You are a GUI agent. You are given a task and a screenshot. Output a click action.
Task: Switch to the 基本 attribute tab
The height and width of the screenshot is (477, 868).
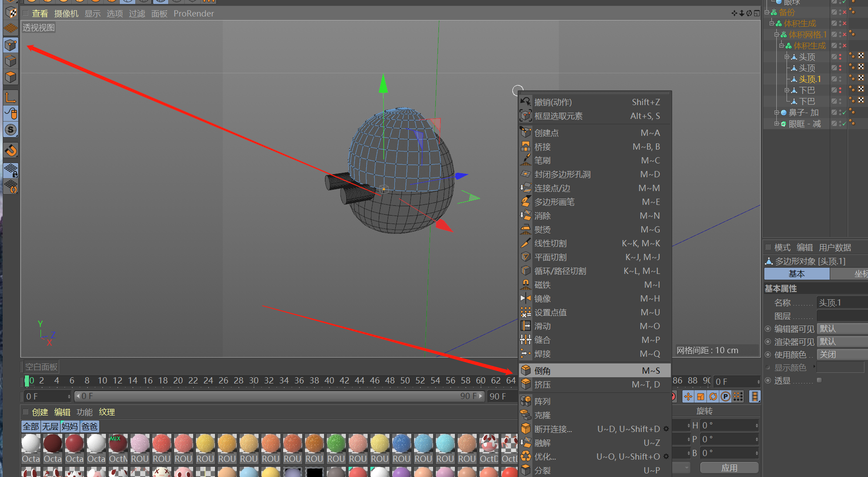pos(797,274)
